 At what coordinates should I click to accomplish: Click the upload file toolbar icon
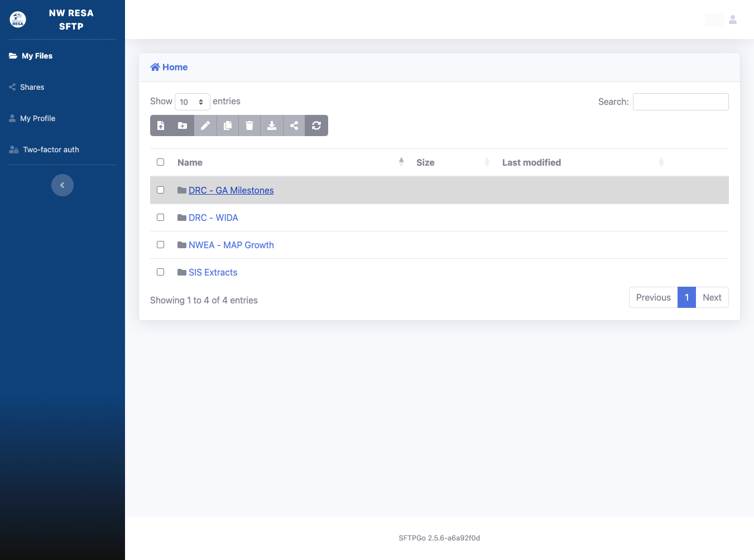pyautogui.click(x=161, y=125)
